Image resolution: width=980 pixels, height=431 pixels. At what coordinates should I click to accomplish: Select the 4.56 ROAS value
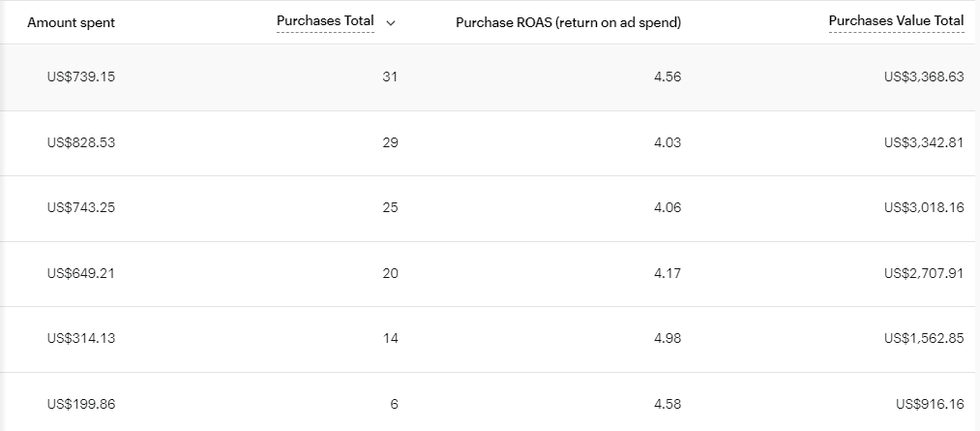point(668,77)
